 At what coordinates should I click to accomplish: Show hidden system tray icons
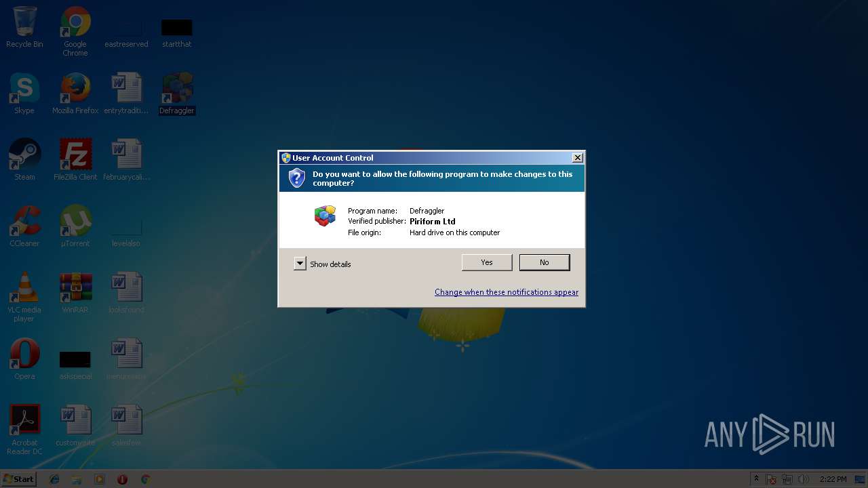[756, 479]
